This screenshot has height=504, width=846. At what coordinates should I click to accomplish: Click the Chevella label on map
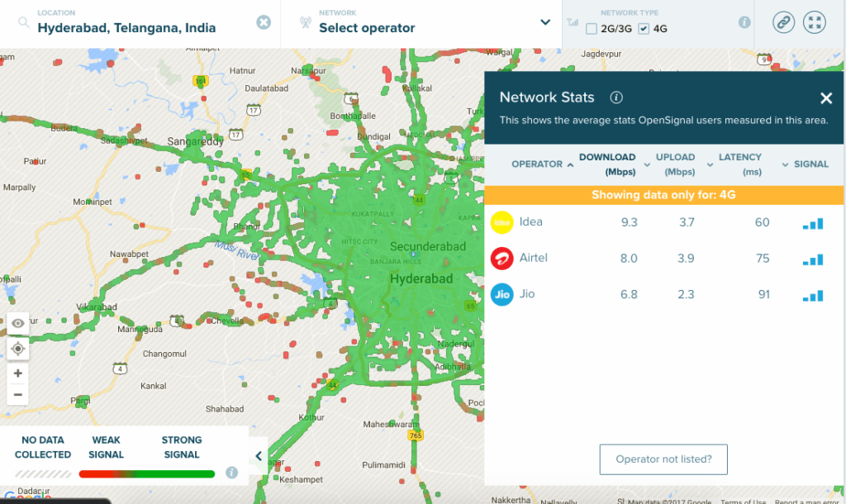pos(227,321)
